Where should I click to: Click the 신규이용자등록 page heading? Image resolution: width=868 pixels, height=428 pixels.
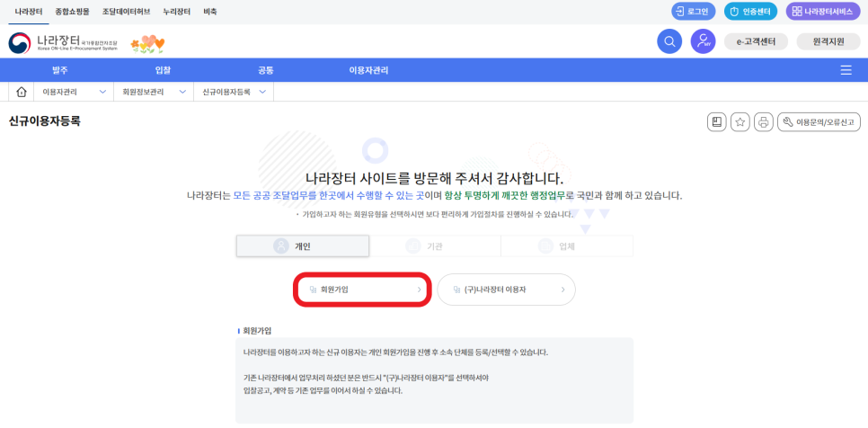45,121
